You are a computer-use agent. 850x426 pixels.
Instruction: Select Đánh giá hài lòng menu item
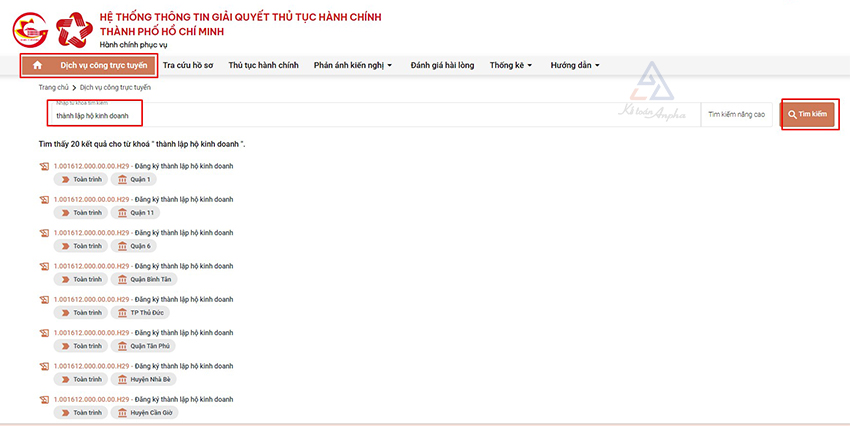pos(440,66)
